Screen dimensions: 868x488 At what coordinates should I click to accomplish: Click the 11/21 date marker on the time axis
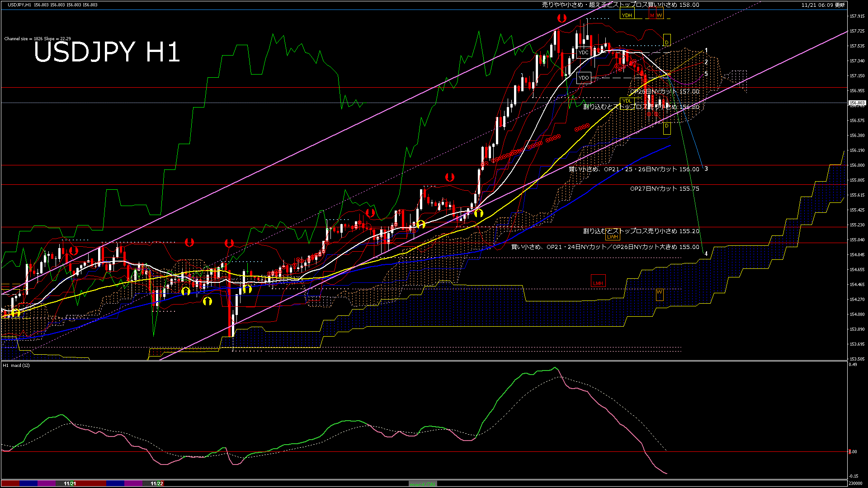pos(70,483)
